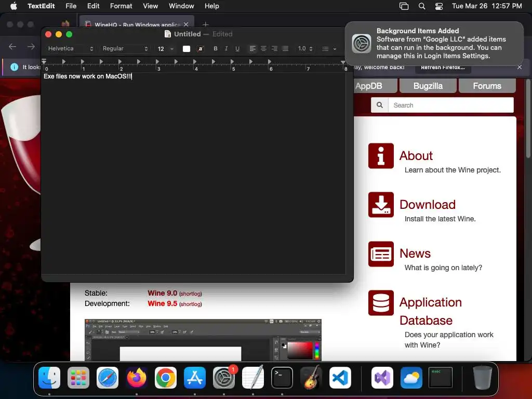Open Terminal from the Dock
Image resolution: width=532 pixels, height=399 pixels.
point(282,378)
